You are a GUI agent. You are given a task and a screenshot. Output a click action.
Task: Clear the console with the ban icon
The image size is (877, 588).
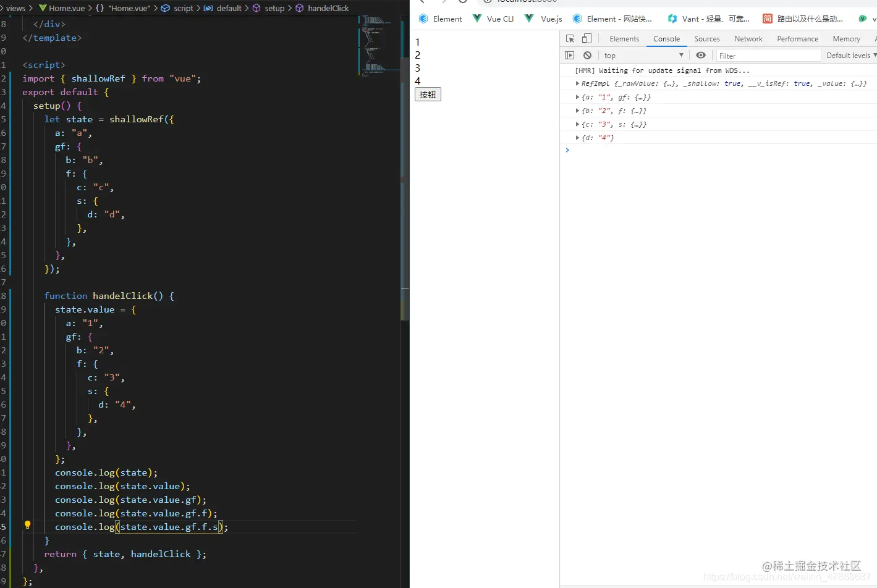tap(587, 56)
